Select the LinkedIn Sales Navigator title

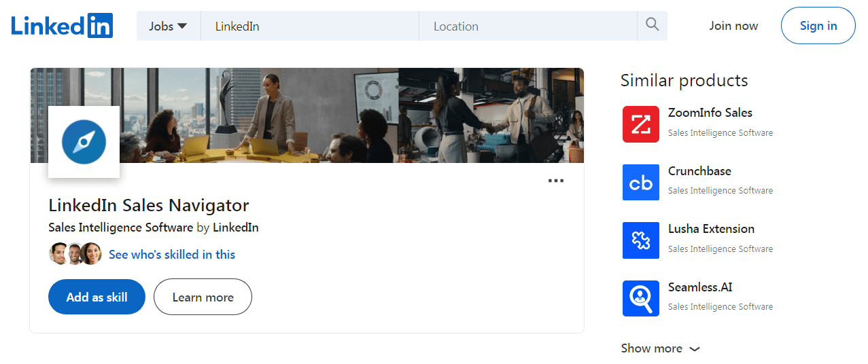(x=149, y=205)
